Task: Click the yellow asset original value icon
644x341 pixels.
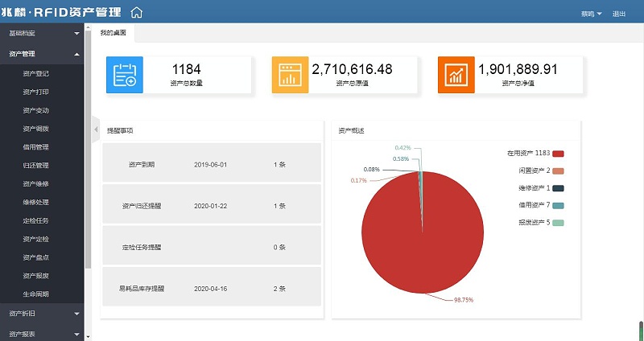Action: pyautogui.click(x=290, y=75)
